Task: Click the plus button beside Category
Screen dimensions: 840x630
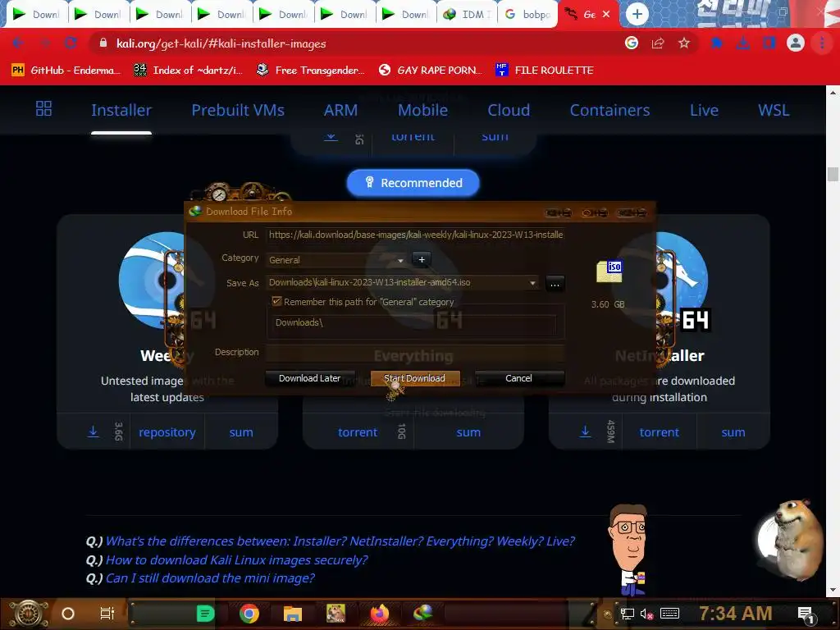Action: click(x=422, y=260)
